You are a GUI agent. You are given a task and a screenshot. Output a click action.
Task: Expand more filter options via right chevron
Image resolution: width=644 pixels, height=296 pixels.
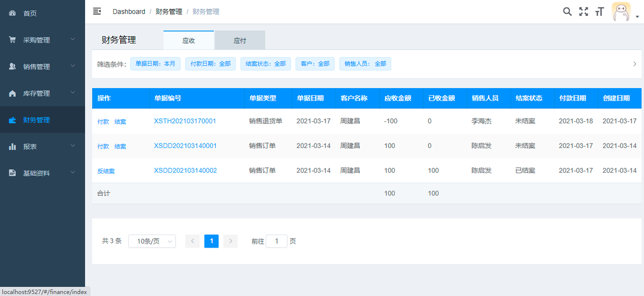(x=634, y=64)
